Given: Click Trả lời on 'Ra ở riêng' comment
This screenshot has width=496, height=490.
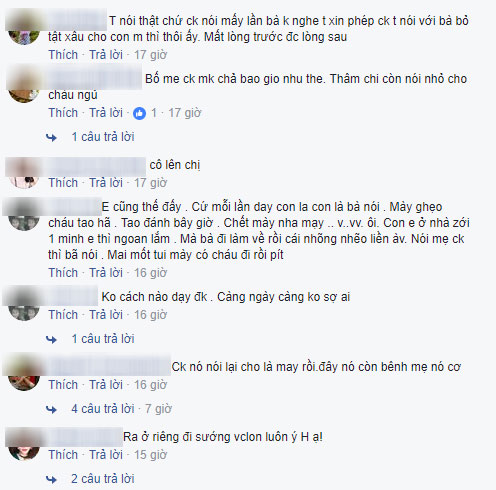Looking at the screenshot, I should [x=106, y=455].
